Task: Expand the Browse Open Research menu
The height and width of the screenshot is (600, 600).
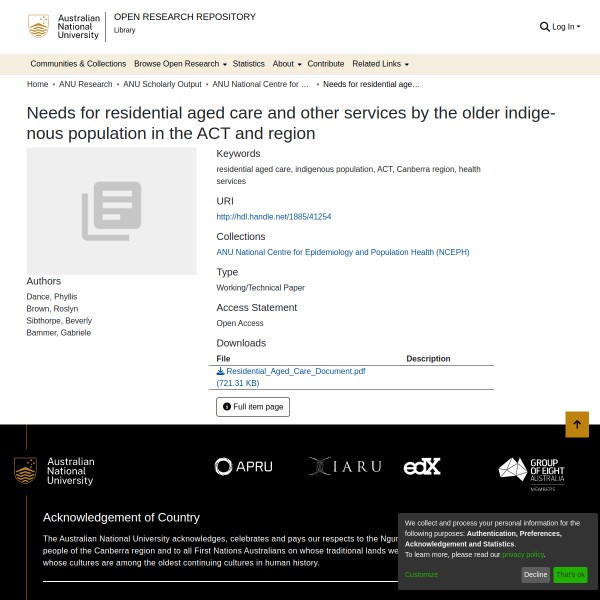Action: [x=180, y=64]
